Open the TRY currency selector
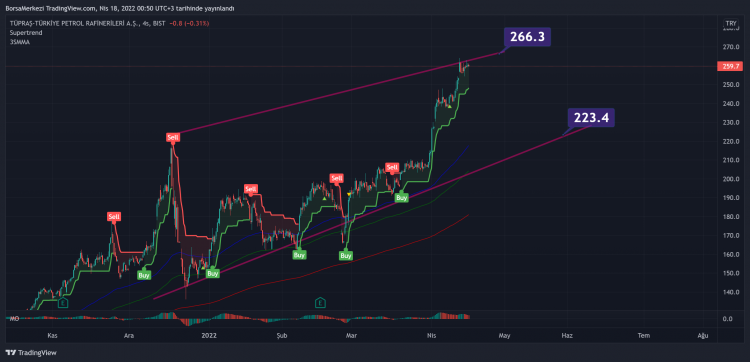This screenshot has height=362, width=750. [731, 23]
